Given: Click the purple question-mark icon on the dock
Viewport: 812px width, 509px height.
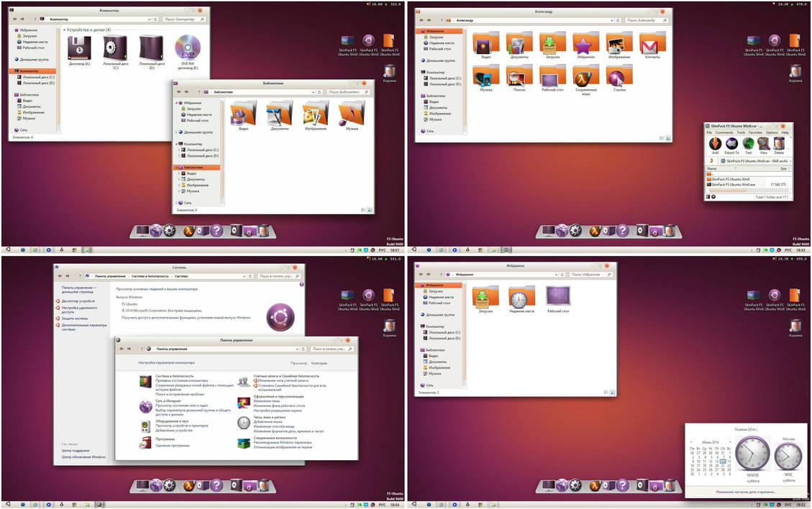Looking at the screenshot, I should 216,230.
